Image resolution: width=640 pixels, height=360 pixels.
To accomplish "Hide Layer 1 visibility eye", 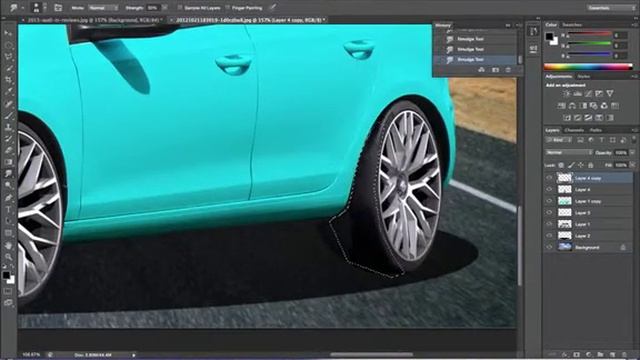I will pyautogui.click(x=549, y=224).
